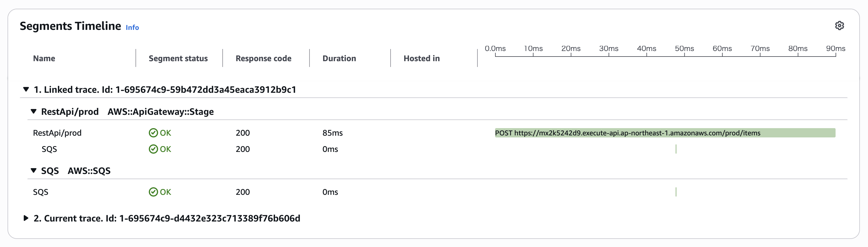Click the Duration column header

click(339, 58)
